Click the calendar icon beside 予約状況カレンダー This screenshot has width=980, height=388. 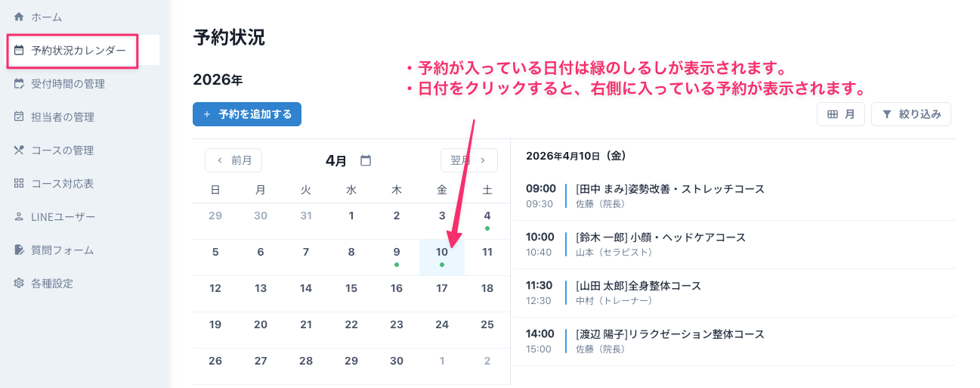19,51
